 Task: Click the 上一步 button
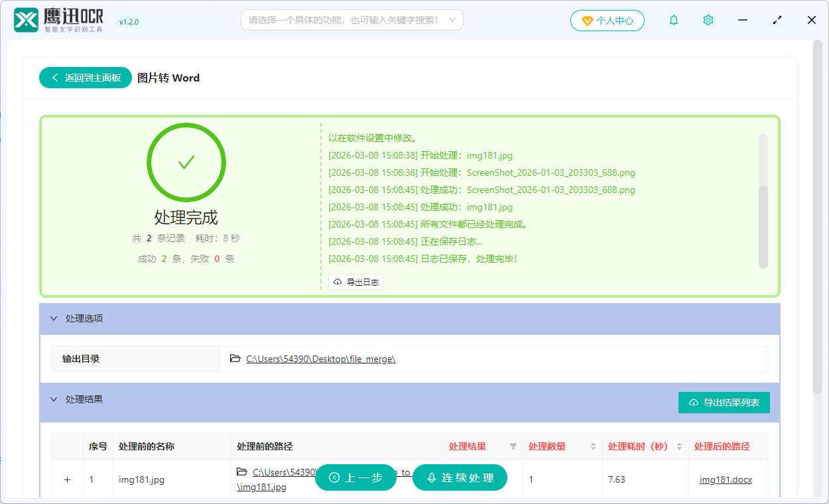point(355,477)
